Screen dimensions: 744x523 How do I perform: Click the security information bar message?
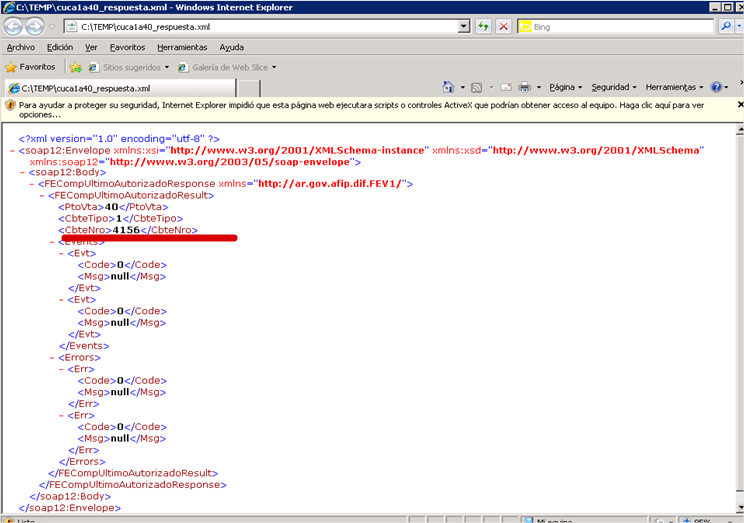[x=361, y=110]
